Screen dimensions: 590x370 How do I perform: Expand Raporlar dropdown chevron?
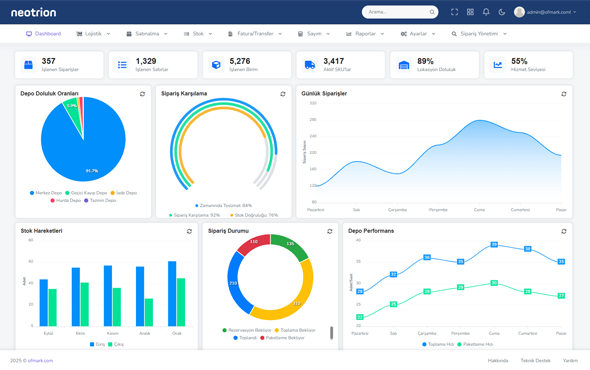point(382,34)
